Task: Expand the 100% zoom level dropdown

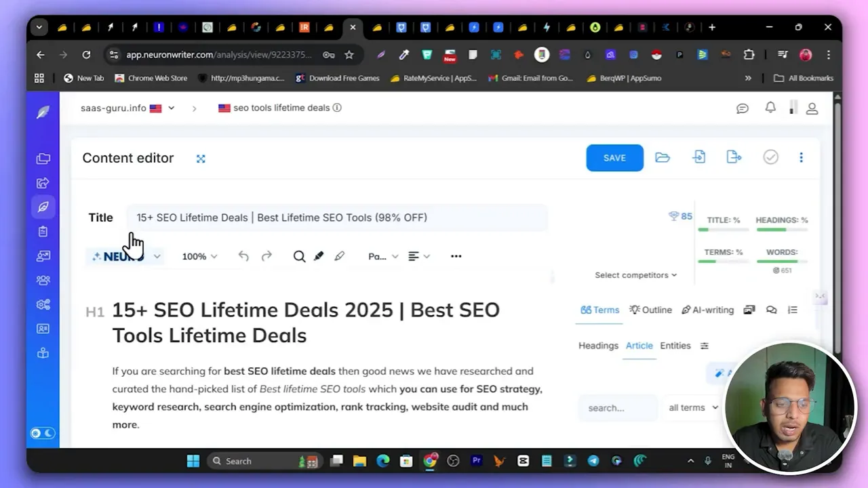Action: coord(199,256)
